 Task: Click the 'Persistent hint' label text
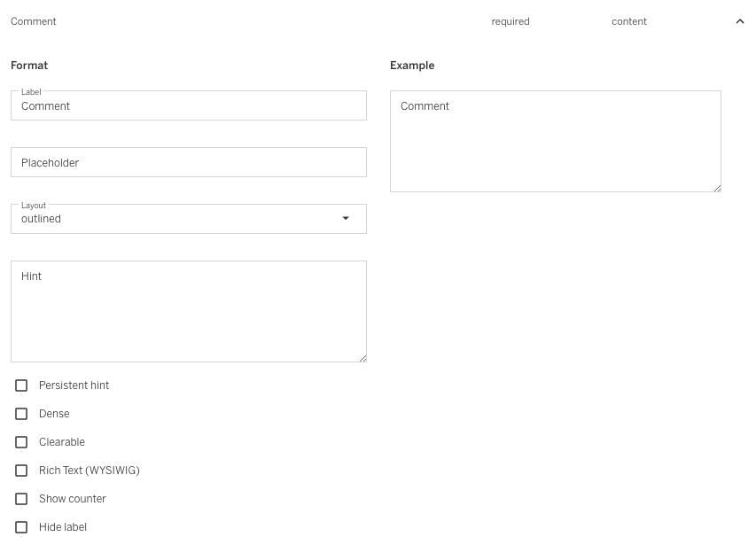point(74,385)
